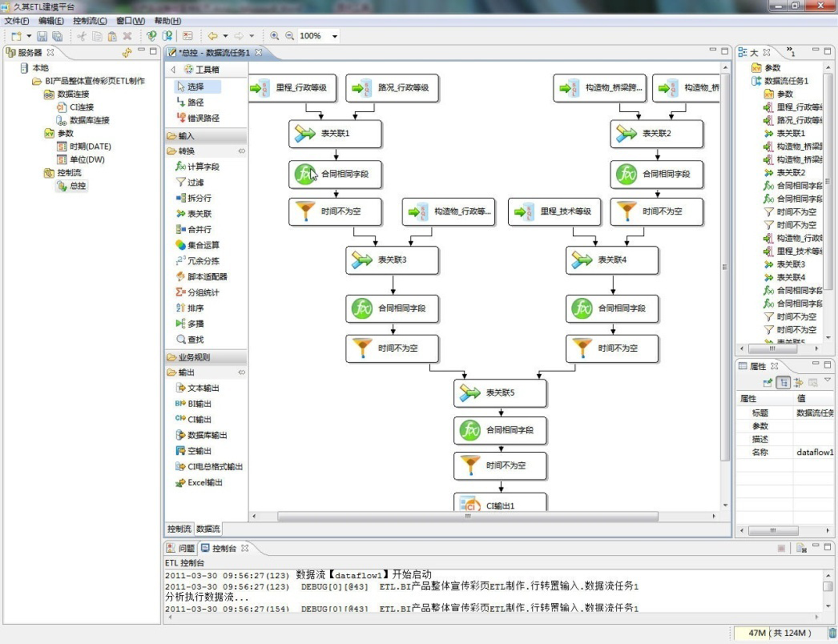Click the zoom in magnifier icon
Viewport: 838px width, 644px height.
tap(274, 36)
